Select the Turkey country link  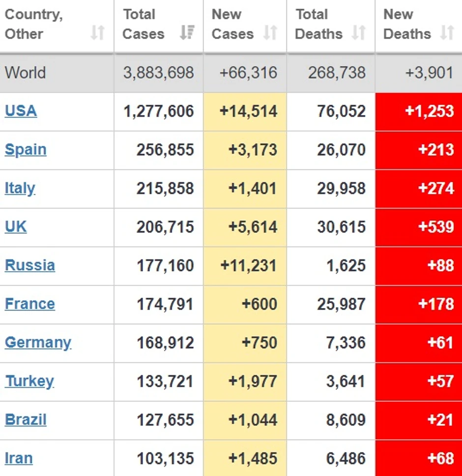point(29,381)
